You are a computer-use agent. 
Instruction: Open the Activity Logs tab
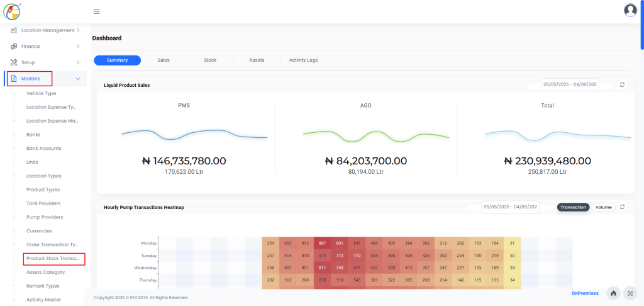pos(303,60)
